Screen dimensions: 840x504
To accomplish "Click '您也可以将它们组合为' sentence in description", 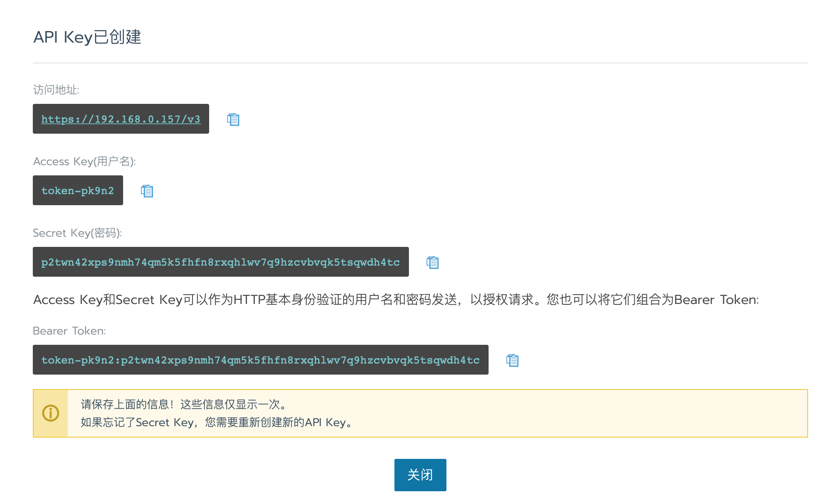I will (x=609, y=300).
